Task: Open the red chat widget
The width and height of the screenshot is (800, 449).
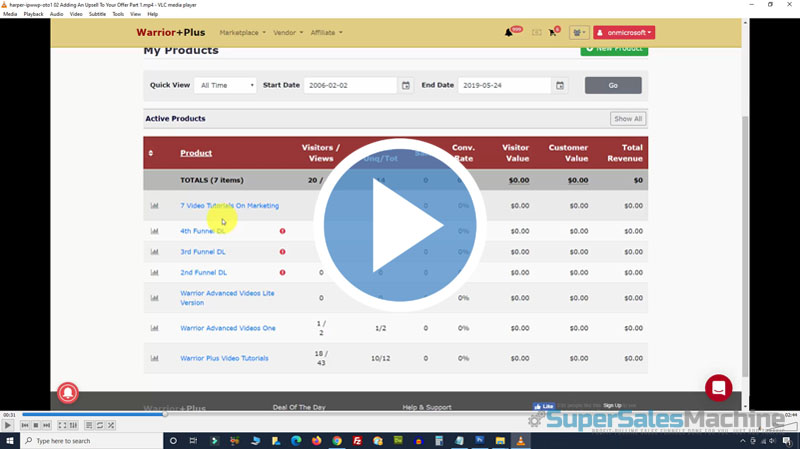Action: [718, 388]
